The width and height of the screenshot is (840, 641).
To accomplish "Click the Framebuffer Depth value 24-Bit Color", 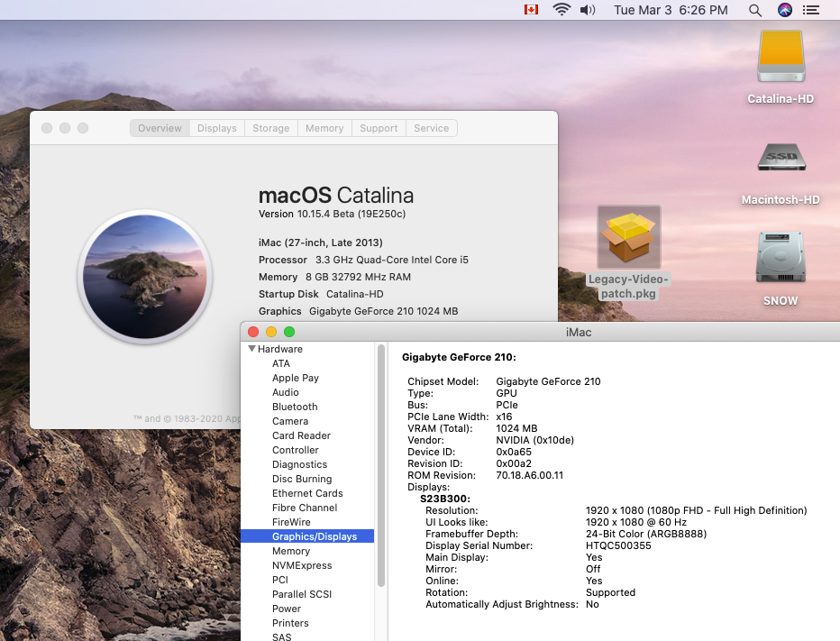I will (x=646, y=534).
